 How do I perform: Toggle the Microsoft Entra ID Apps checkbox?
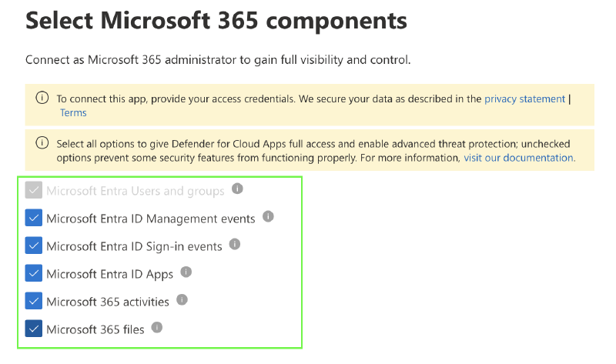tap(34, 273)
